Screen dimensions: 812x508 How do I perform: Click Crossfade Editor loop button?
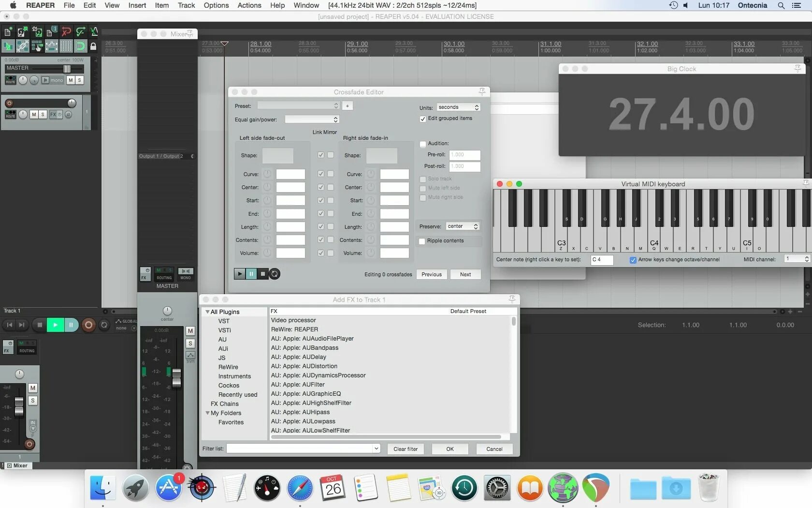[x=274, y=274]
